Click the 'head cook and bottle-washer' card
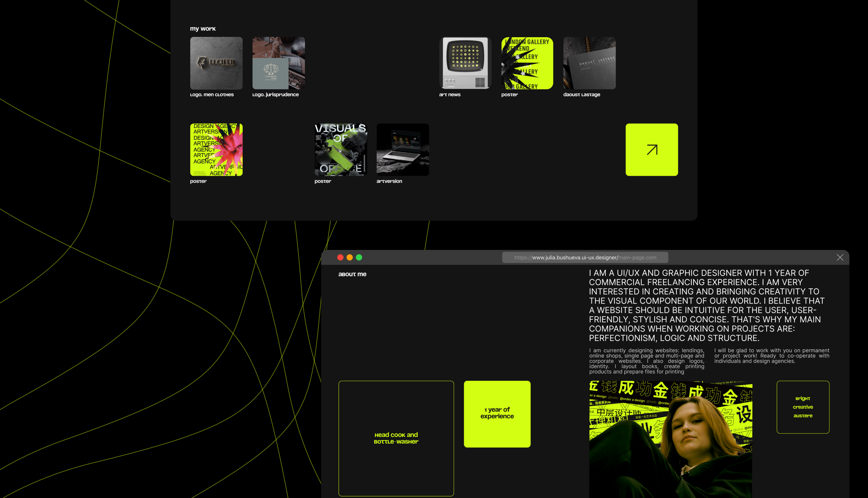The width and height of the screenshot is (868, 498). pos(396,438)
